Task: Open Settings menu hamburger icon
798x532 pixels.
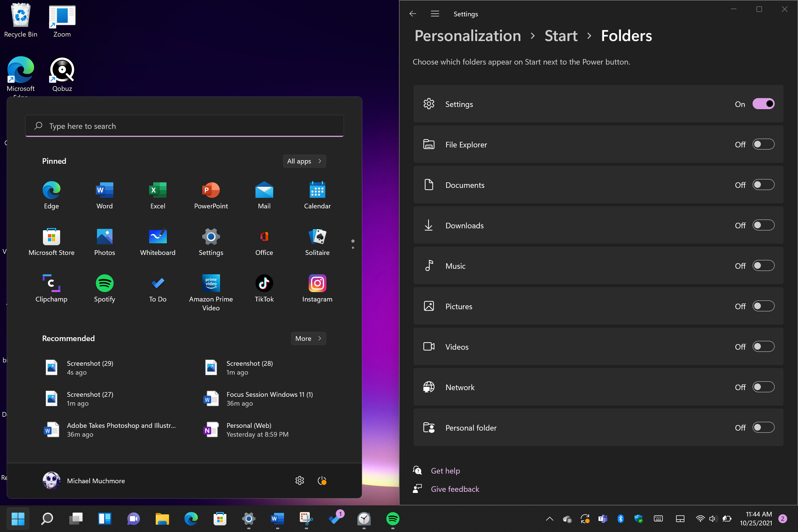Action: [x=435, y=13]
